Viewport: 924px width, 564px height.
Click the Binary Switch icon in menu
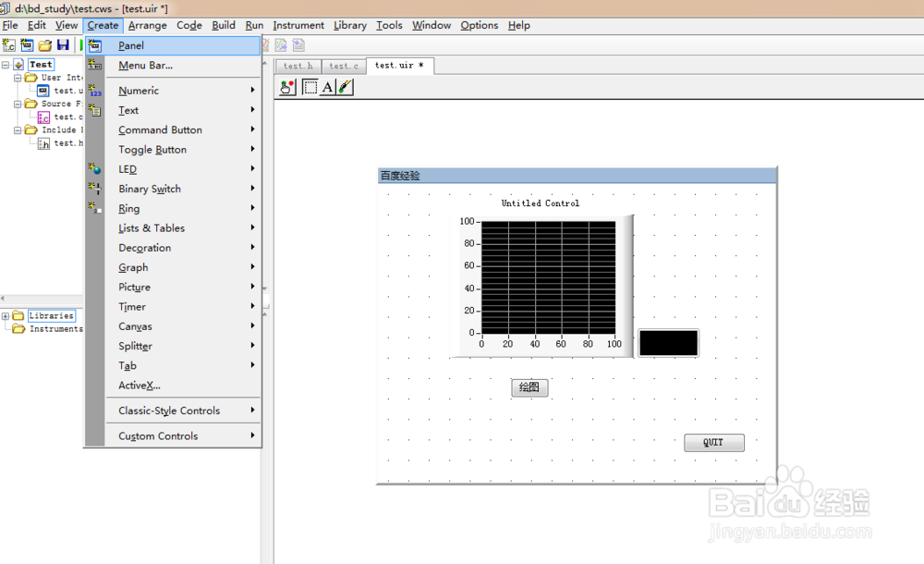click(x=95, y=189)
